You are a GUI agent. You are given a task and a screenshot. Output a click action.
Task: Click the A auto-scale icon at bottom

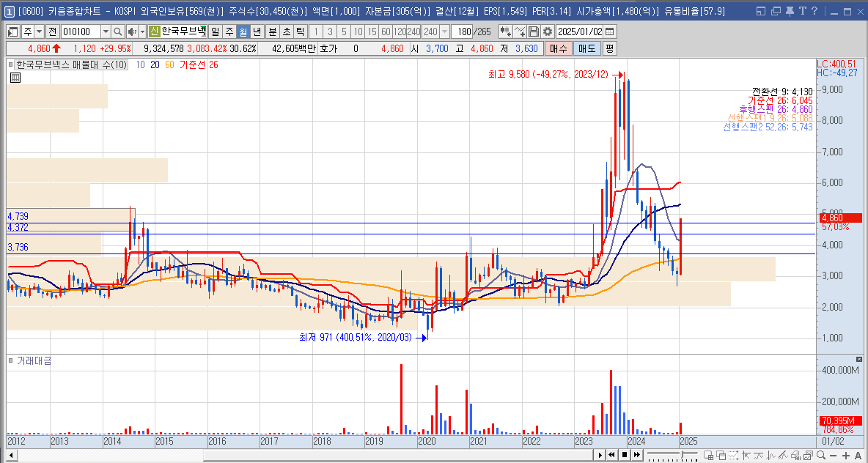[858, 455]
